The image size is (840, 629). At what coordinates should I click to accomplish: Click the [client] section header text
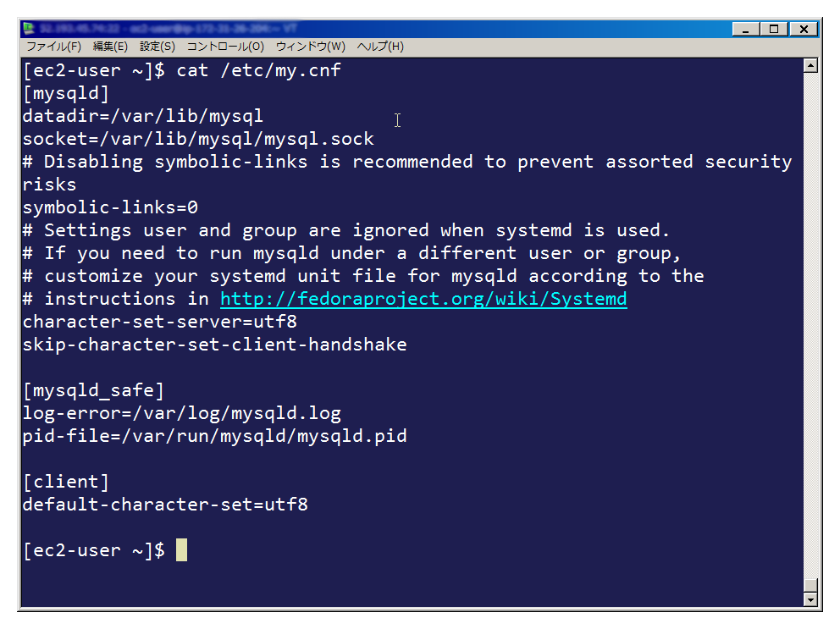tap(66, 482)
